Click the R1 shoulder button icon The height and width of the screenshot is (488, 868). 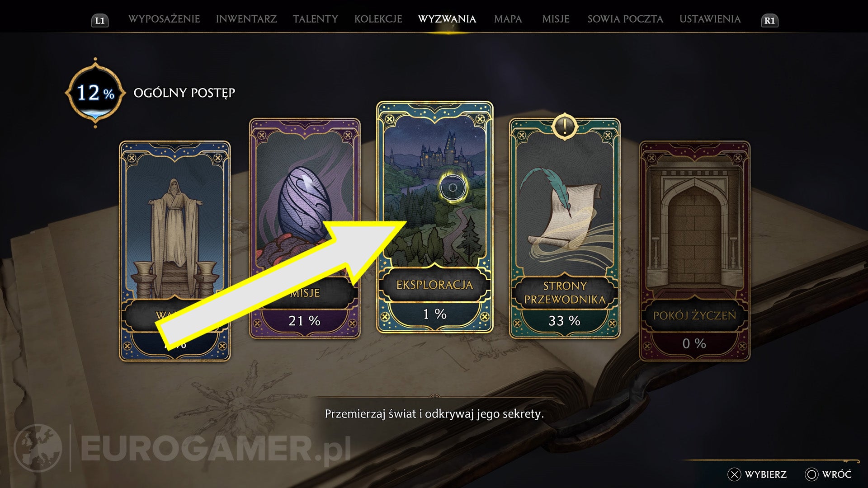click(769, 20)
